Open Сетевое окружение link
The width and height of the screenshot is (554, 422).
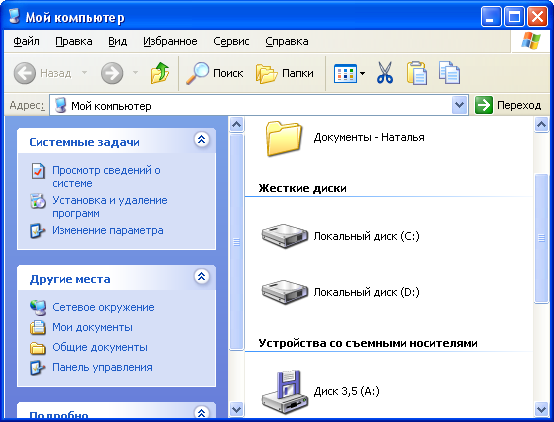[x=103, y=307]
